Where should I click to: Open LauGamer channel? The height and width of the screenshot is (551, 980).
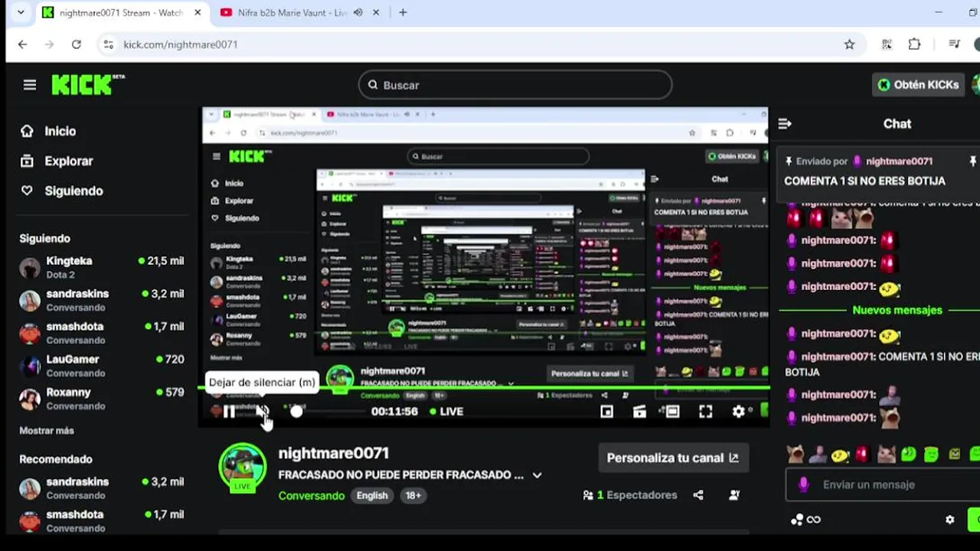click(102, 366)
